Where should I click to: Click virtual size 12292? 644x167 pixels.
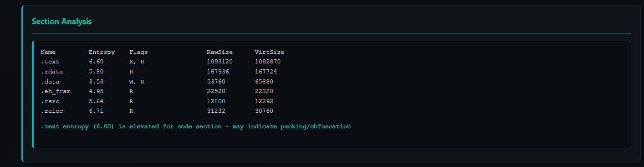[x=264, y=101]
